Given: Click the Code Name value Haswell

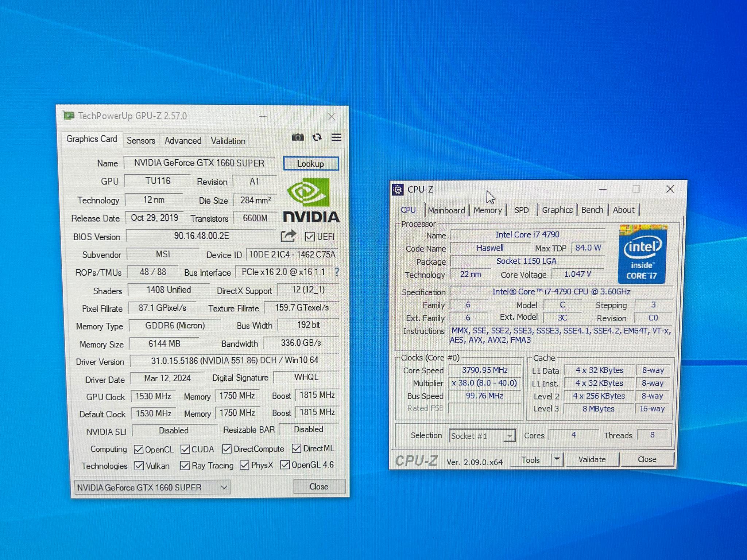Looking at the screenshot, I should 490,248.
